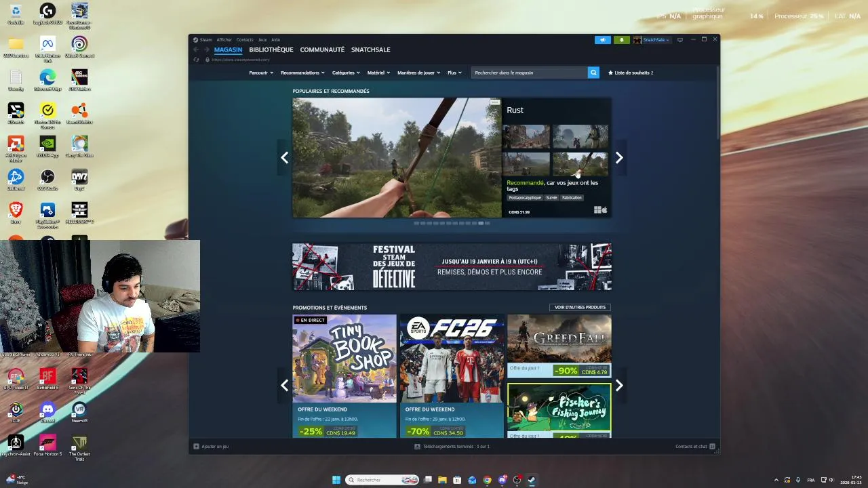This screenshot has height=488, width=868.
Task: Open NVIDIA App desktop shortcut
Action: pyautogui.click(x=47, y=146)
